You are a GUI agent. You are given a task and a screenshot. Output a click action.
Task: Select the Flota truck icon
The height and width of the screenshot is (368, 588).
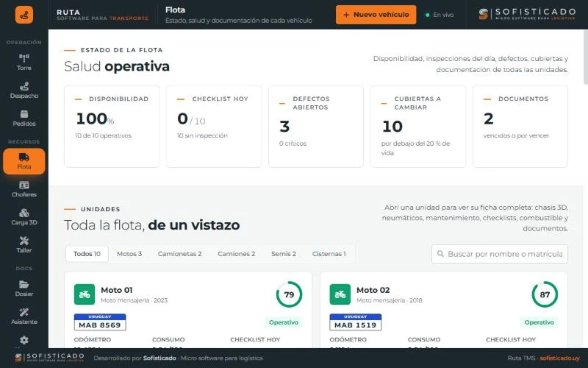(24, 157)
